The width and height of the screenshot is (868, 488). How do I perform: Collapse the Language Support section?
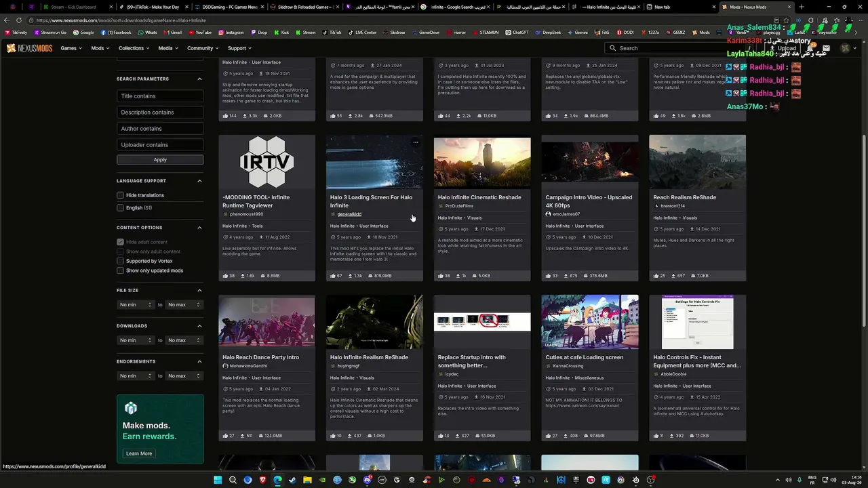199,181
